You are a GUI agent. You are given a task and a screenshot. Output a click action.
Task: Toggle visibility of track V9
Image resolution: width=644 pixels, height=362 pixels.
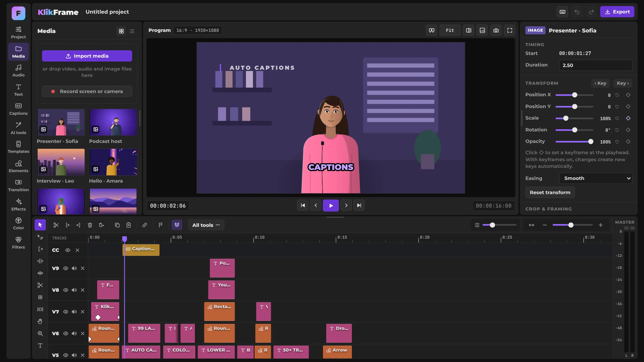[66, 268]
